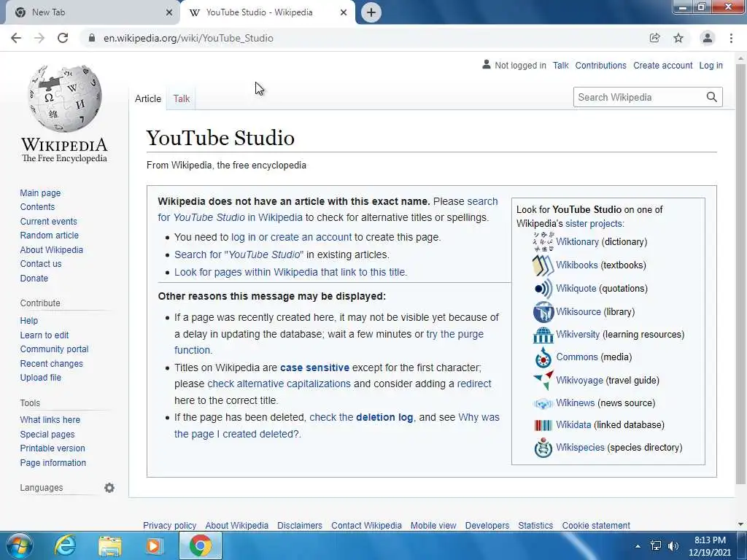Screen dimensions: 747x560
Task: Click the Wikispecies logo icon
Action: (x=543, y=448)
